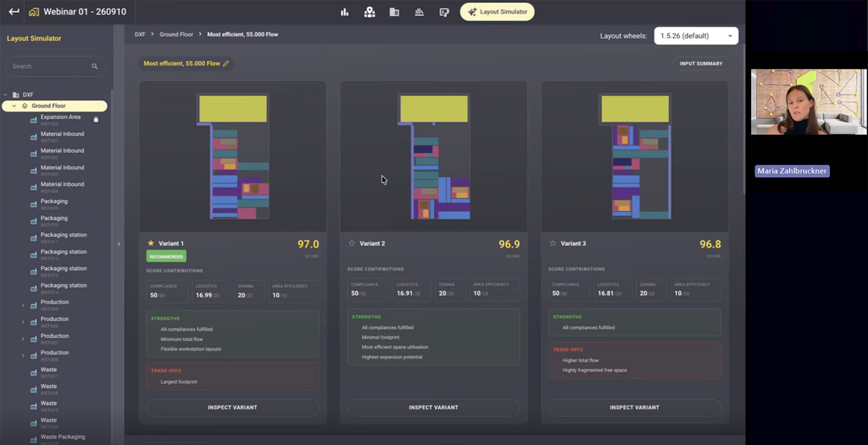This screenshot has width=868, height=445.
Task: Open the flow card icon in toolbar
Action: point(444,12)
